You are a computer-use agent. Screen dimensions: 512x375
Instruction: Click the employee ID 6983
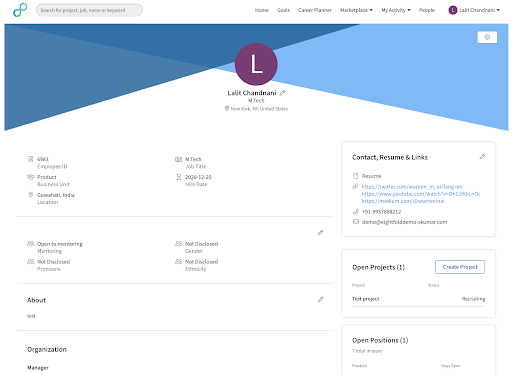[43, 159]
